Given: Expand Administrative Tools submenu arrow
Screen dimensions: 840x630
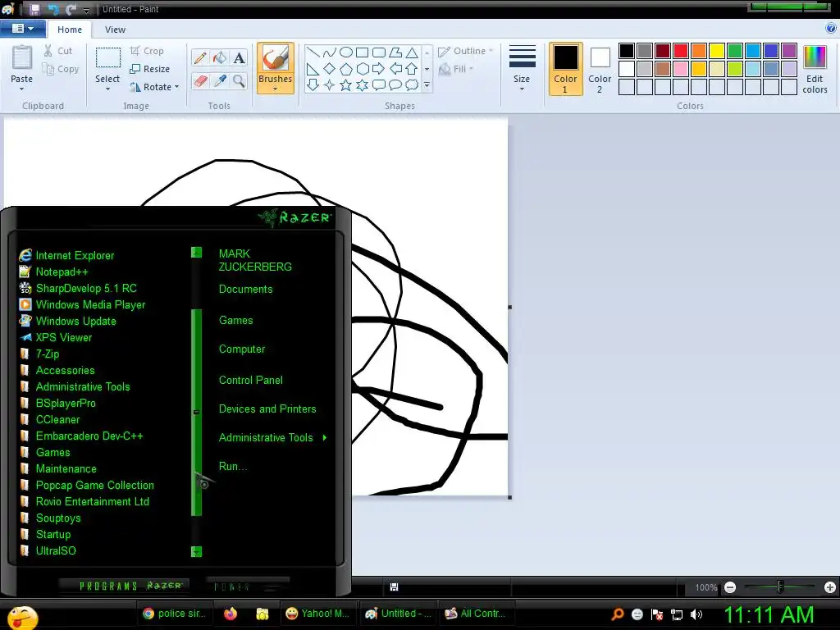Looking at the screenshot, I should [325, 438].
